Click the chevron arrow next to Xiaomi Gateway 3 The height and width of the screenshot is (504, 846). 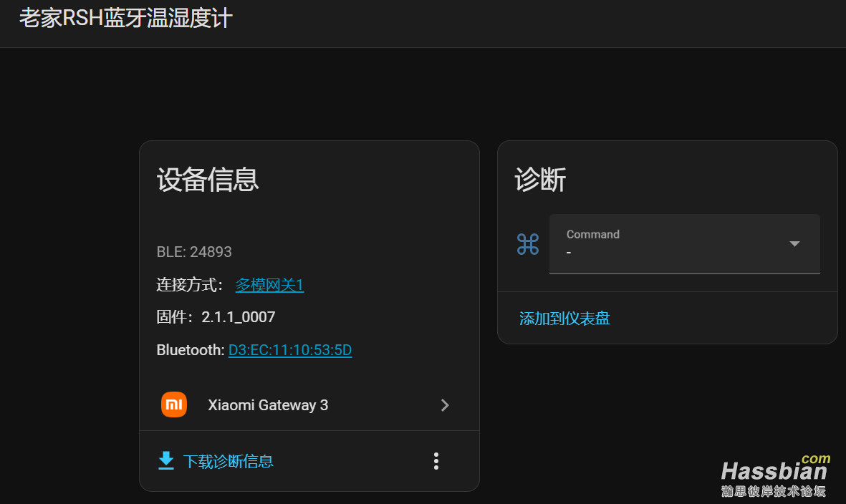[445, 404]
